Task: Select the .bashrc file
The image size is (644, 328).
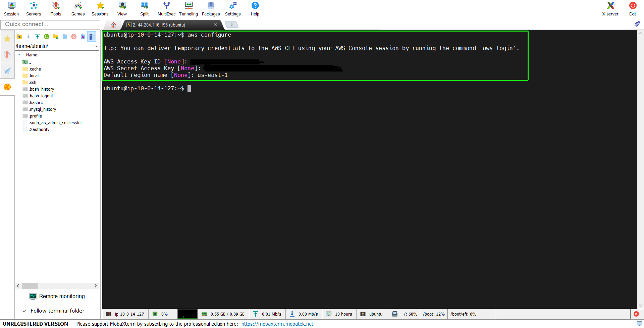Action: point(33,102)
